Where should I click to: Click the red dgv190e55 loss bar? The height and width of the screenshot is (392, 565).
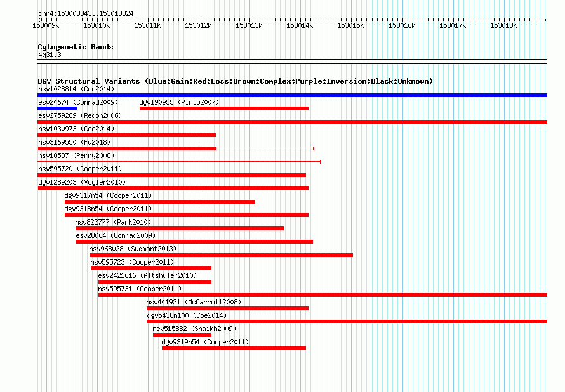pos(224,108)
